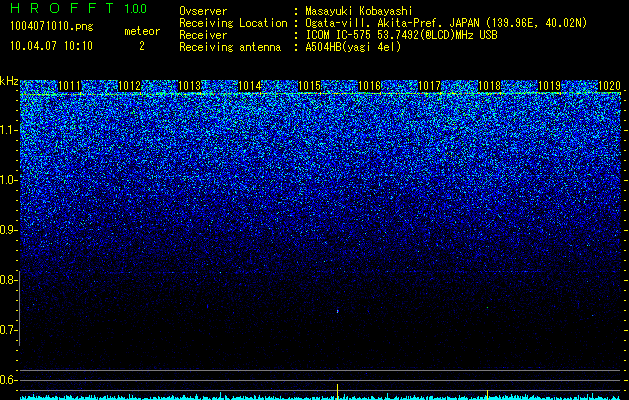The height and width of the screenshot is (400, 629).
Task: Click the 1011 time marker
Action: click(69, 85)
